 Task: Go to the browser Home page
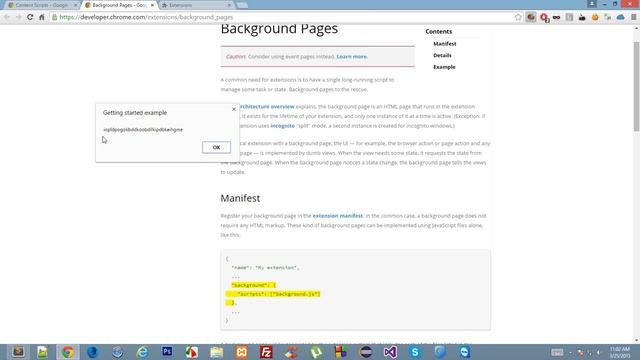[42, 17]
